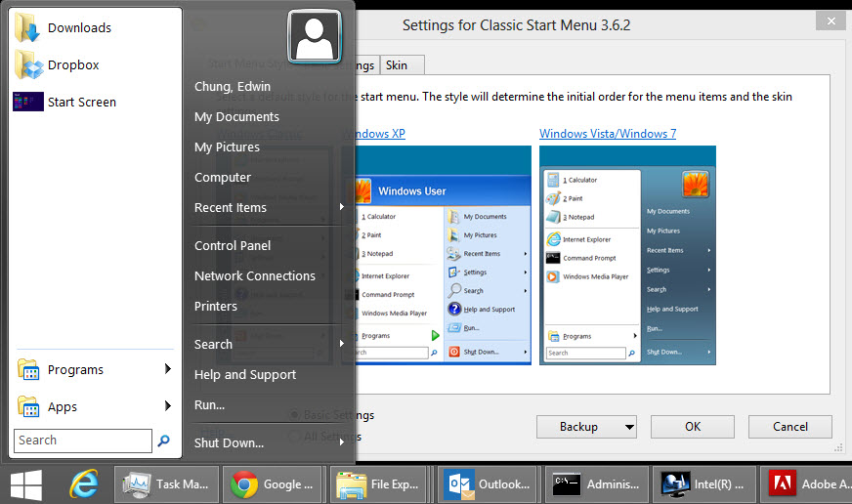Open Control Panel from start menu
This screenshot has width=852, height=504.
(232, 246)
